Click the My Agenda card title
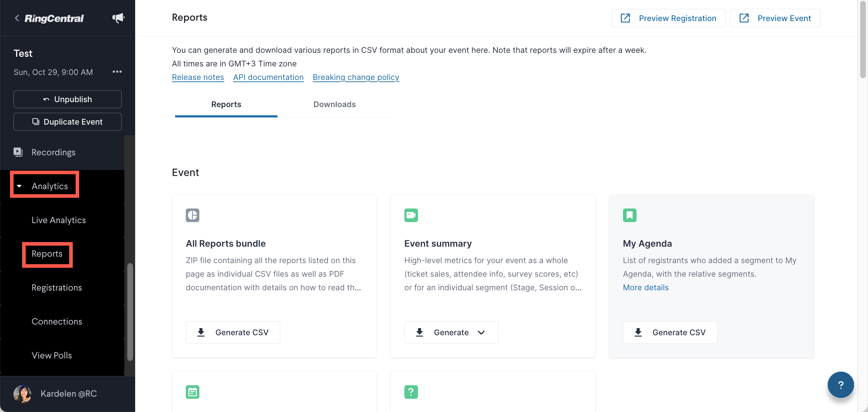Viewport: 868px width, 412px height. pyautogui.click(x=647, y=243)
